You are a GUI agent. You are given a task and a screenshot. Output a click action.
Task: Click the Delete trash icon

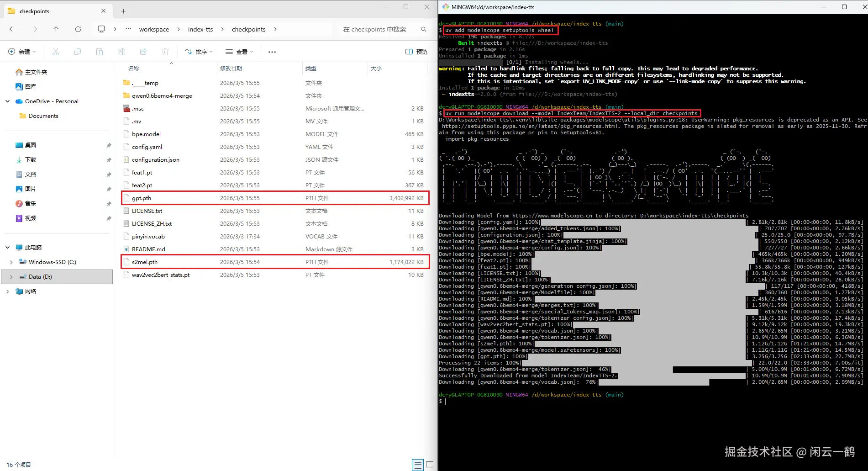pyautogui.click(x=165, y=52)
